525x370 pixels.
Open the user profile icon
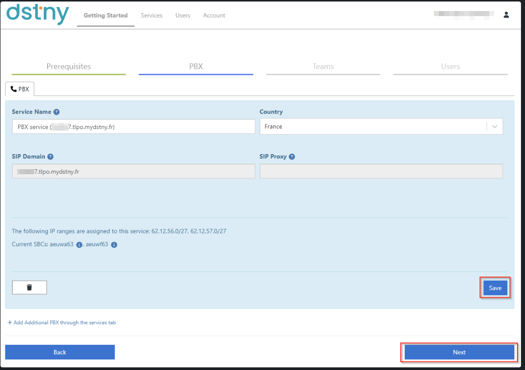click(506, 15)
